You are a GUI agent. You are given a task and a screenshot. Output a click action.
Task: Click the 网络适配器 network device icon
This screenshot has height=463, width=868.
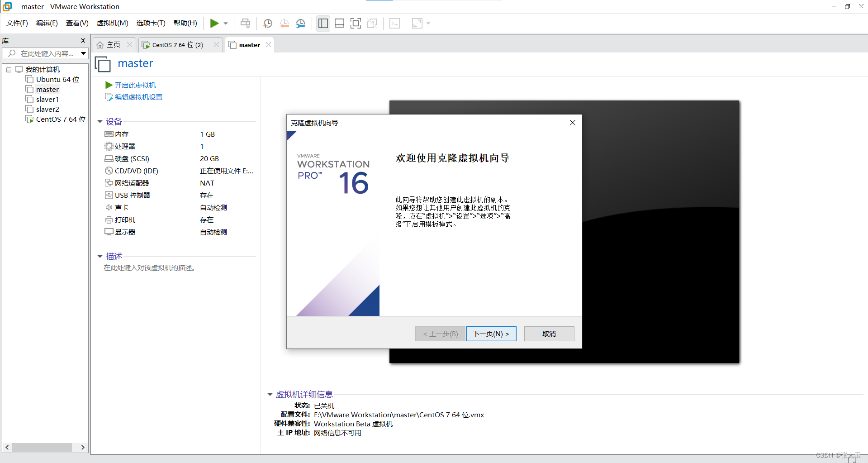point(109,183)
